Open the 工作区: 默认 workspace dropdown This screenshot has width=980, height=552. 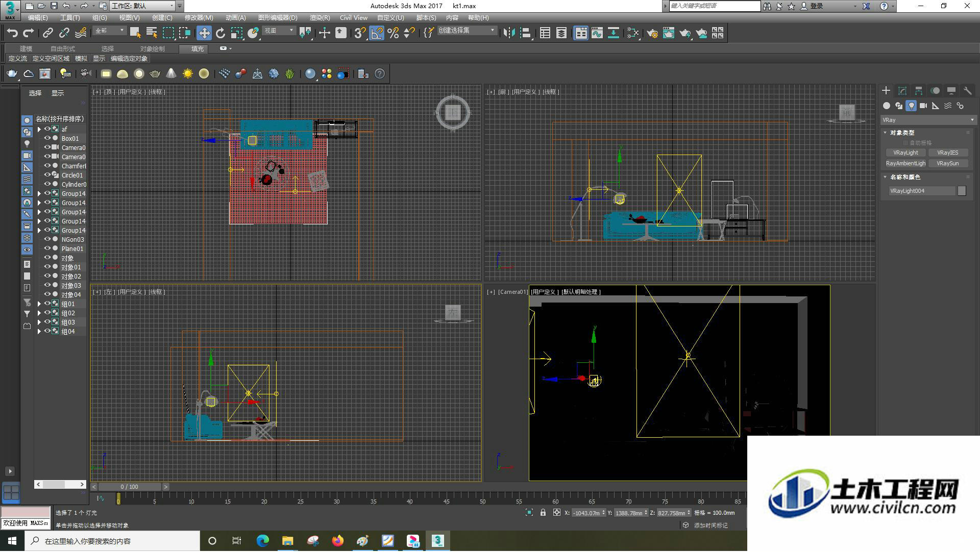142,6
